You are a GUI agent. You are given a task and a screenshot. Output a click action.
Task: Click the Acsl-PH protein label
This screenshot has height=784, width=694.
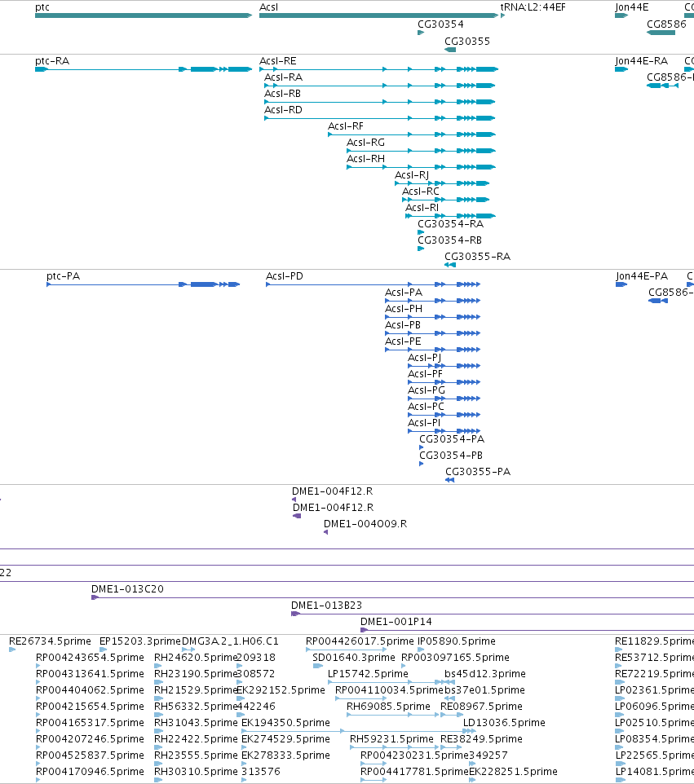[404, 309]
